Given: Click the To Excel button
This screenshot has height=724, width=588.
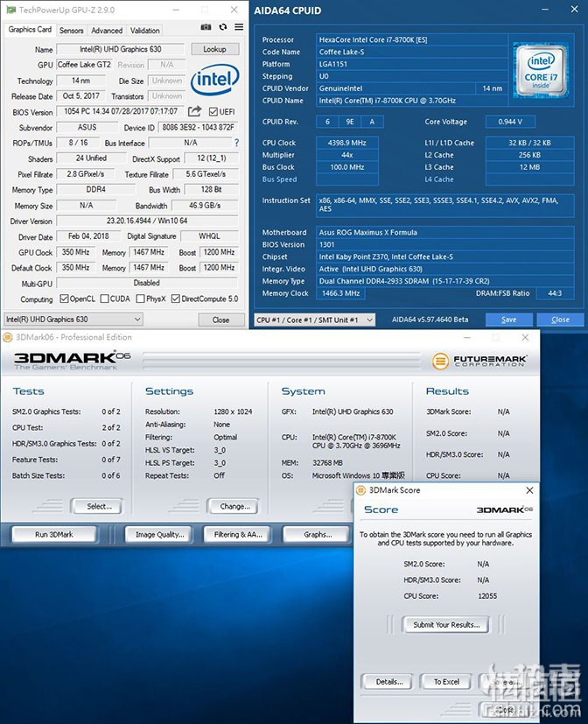Looking at the screenshot, I should click(446, 681).
